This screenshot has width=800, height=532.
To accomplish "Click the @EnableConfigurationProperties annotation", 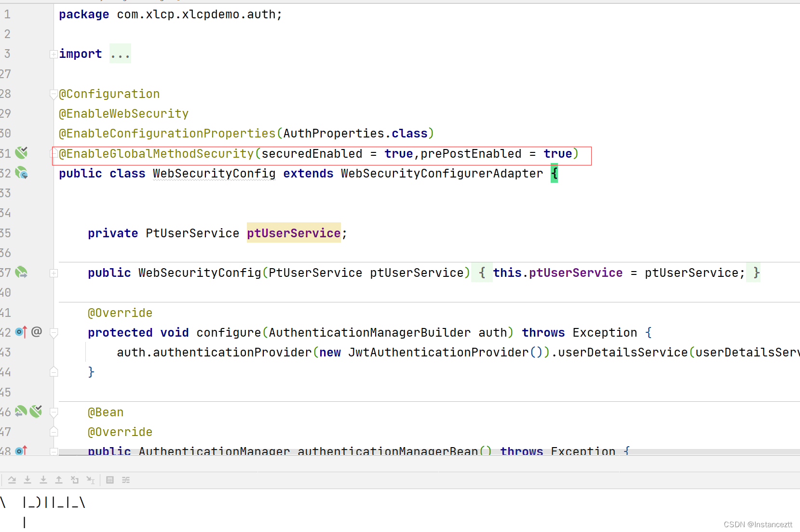I will click(167, 134).
